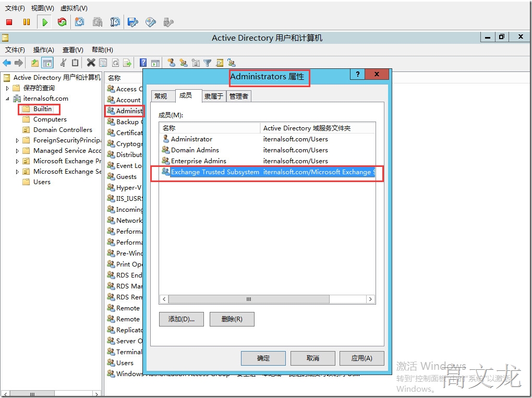The height and width of the screenshot is (398, 532).
Task: Click the add to group icon
Action: (232, 63)
